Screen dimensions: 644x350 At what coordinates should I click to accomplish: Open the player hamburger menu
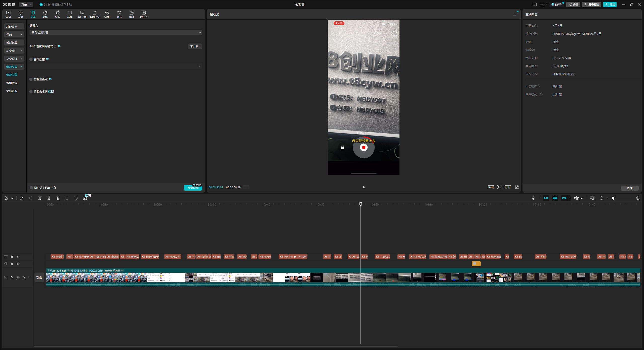point(515,14)
